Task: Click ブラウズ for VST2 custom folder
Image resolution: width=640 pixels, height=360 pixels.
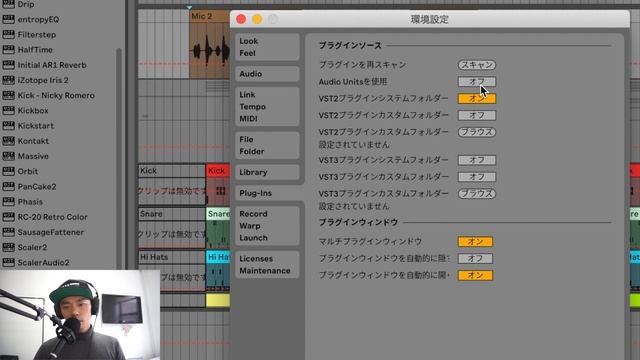Action: [x=476, y=132]
